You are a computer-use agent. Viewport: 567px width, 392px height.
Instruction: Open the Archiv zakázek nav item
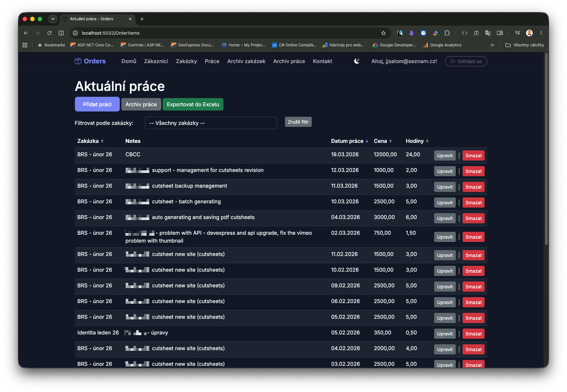point(246,61)
